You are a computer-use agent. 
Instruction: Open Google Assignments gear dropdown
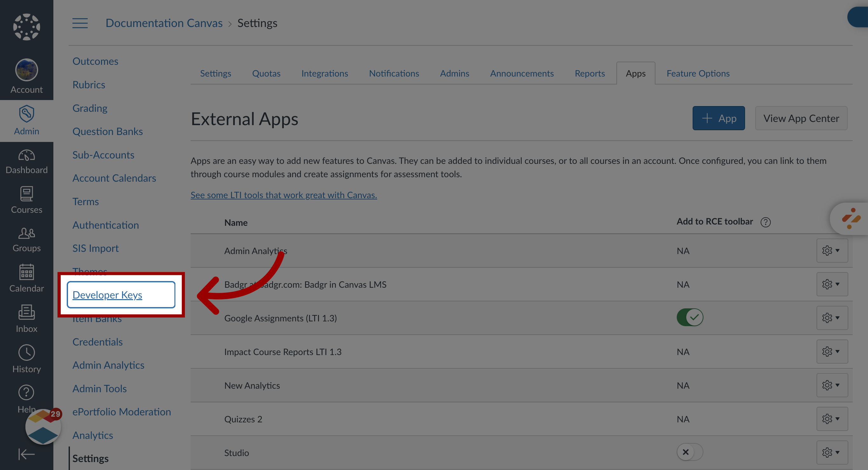(832, 318)
